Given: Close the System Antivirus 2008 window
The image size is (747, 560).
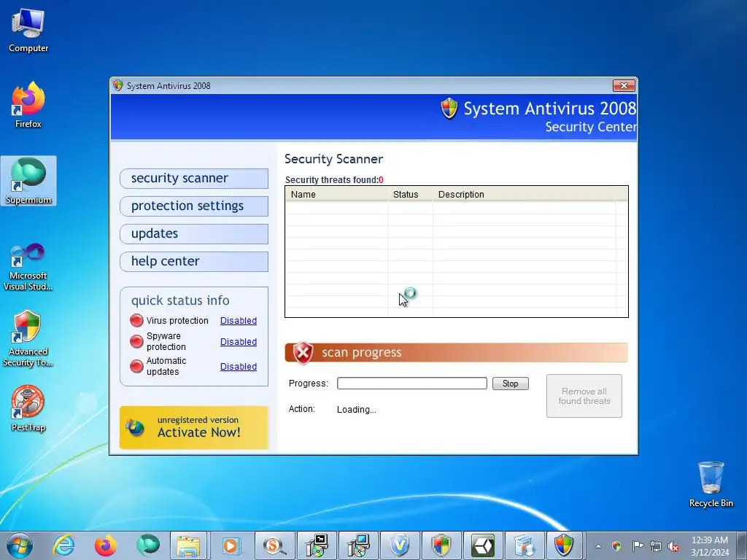Looking at the screenshot, I should 624,86.
